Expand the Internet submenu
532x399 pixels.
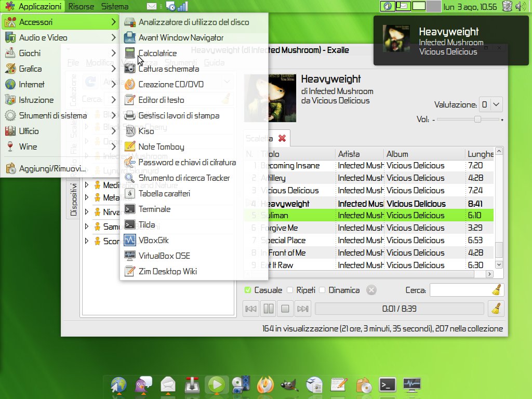60,85
